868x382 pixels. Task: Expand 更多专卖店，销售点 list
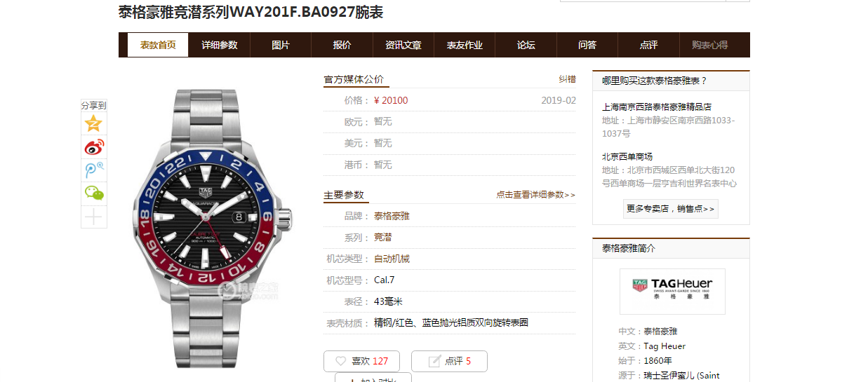[x=671, y=209]
